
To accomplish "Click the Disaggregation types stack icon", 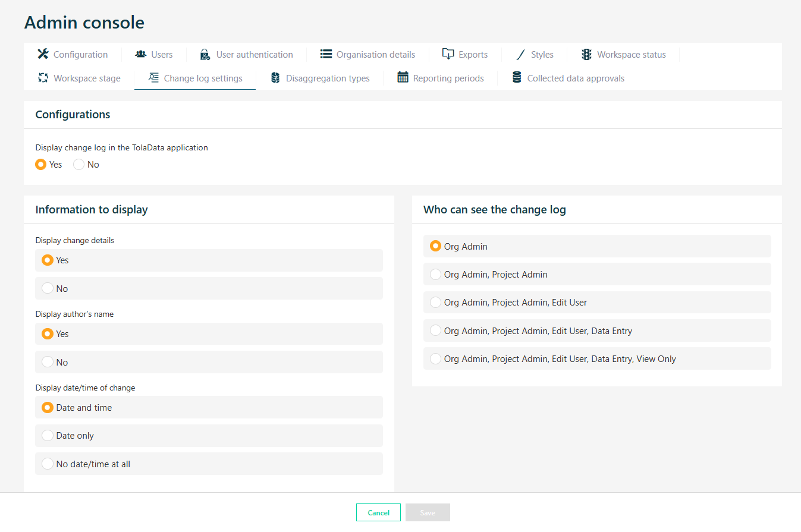I will click(x=275, y=78).
